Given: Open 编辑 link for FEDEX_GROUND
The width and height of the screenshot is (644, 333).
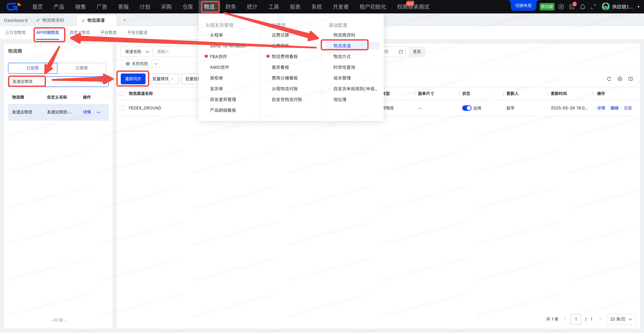Looking at the screenshot, I should point(614,108).
